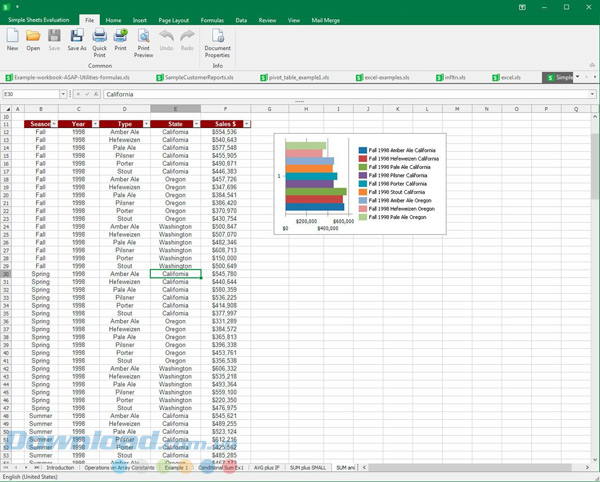This screenshot has width=600, height=482.
Task: Open the Year column filter dropdown
Action: 92,124
